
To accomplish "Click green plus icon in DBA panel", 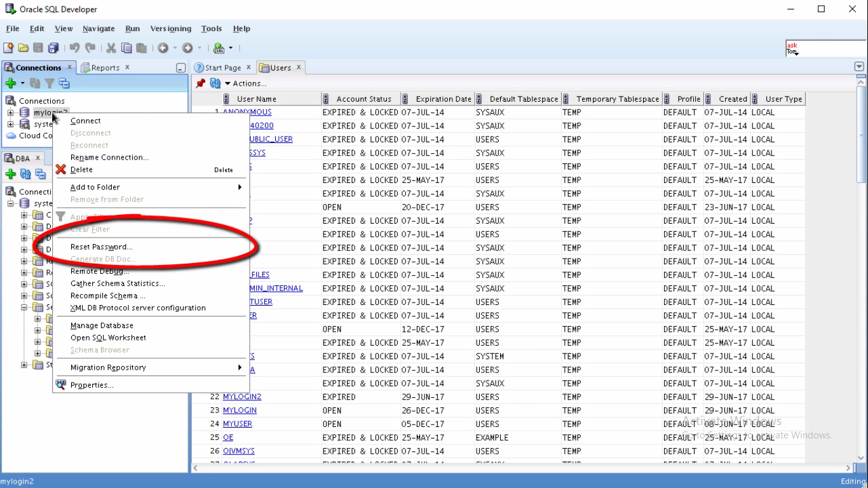I will pos(10,174).
